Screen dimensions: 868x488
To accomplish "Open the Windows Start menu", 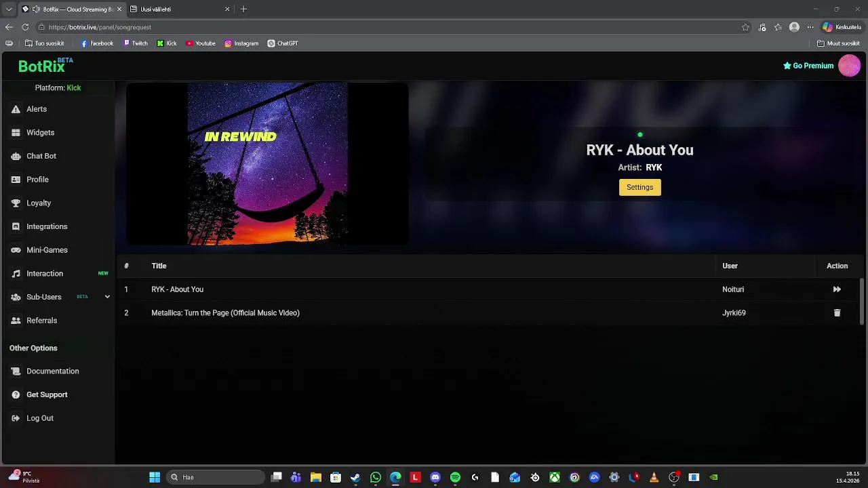I will click(x=155, y=478).
